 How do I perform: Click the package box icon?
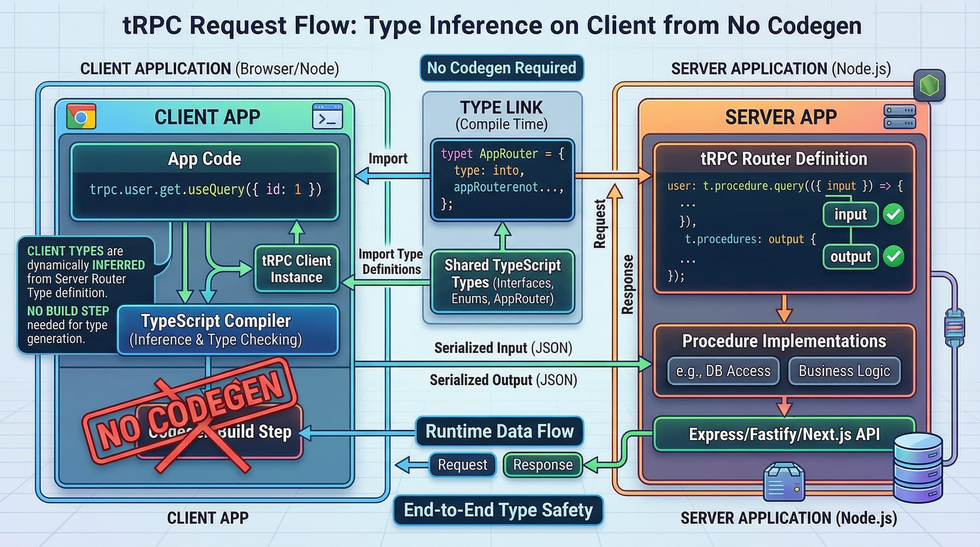[x=784, y=482]
